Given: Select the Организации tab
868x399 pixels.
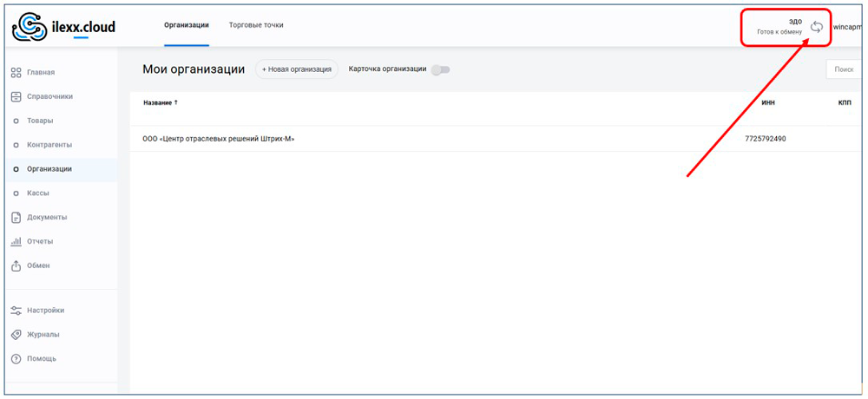Looking at the screenshot, I should coord(187,25).
